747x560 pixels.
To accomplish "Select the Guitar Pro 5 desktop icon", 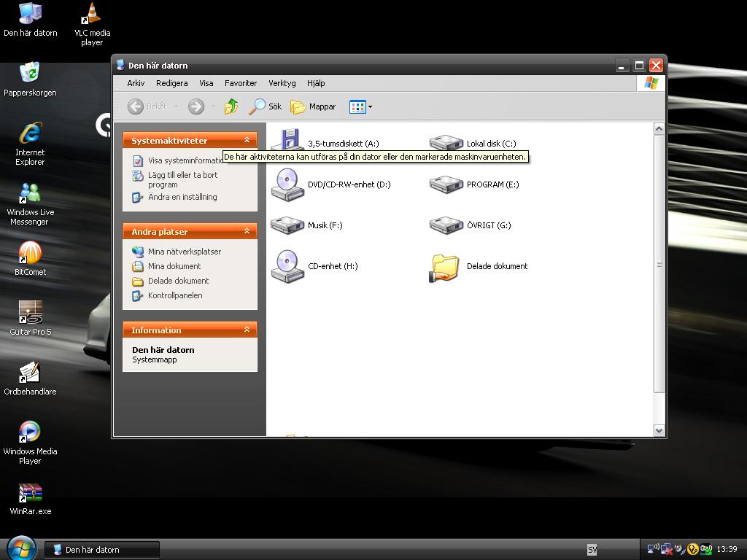I will [30, 318].
